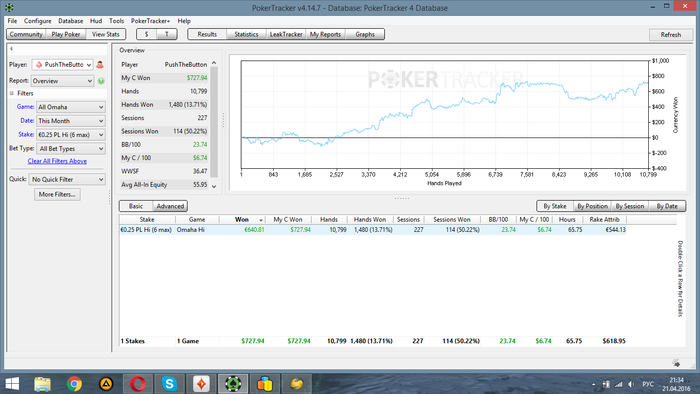Toggle the Advanced view
Viewport: 700px width, 394px height.
(x=170, y=206)
